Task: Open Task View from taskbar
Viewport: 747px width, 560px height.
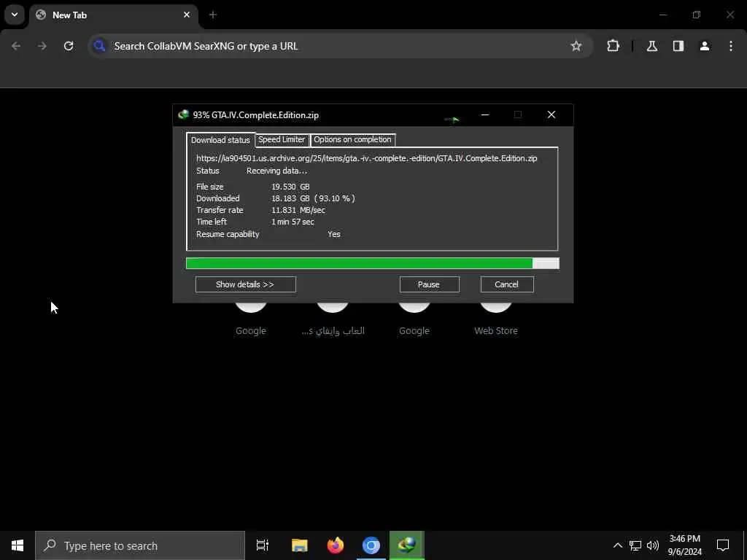Action: (263, 545)
